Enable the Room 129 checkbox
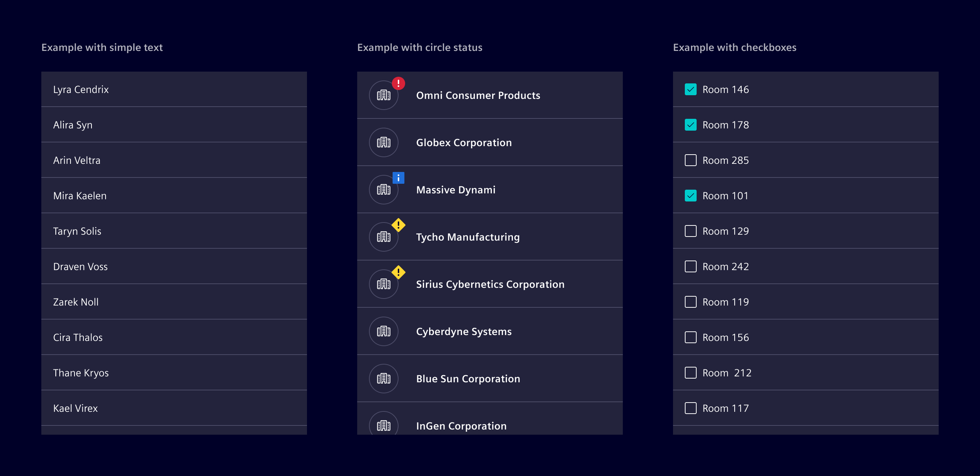This screenshot has height=476, width=980. click(690, 231)
